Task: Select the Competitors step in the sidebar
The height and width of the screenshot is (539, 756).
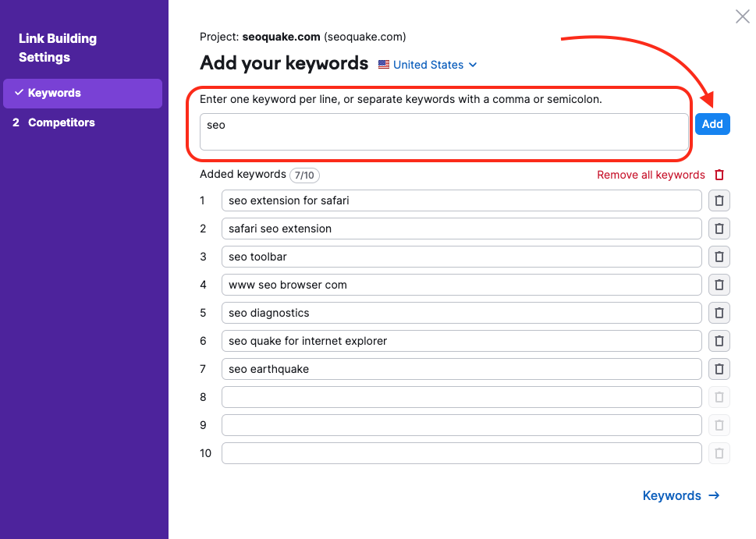Action: pyautogui.click(x=62, y=122)
